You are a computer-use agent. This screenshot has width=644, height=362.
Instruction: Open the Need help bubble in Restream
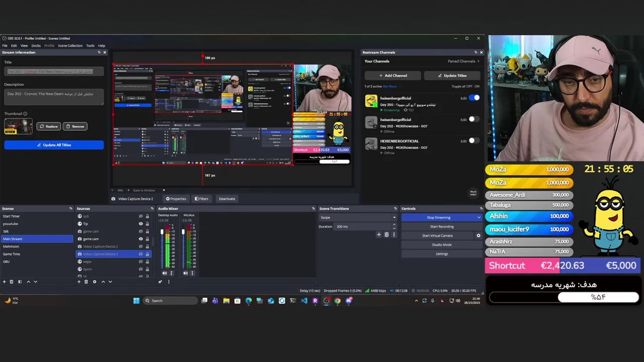(473, 193)
